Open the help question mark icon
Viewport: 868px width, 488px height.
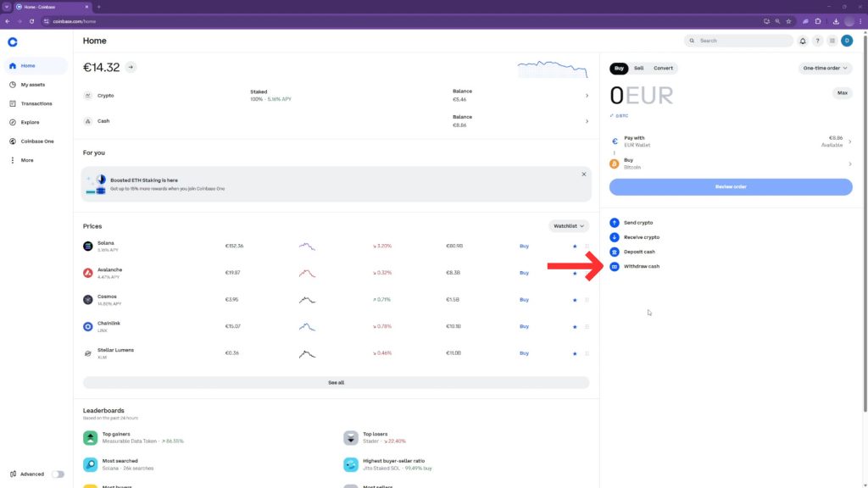(x=817, y=41)
